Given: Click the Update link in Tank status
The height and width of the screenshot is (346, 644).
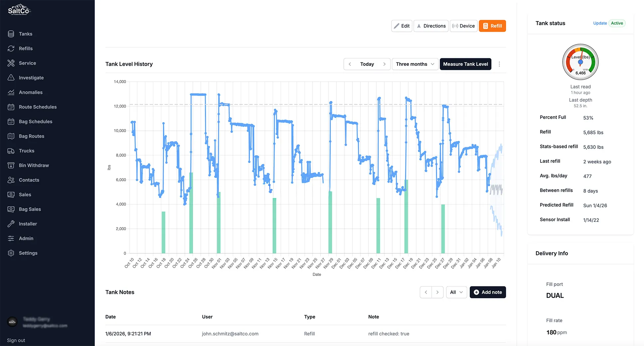Looking at the screenshot, I should click(x=600, y=23).
